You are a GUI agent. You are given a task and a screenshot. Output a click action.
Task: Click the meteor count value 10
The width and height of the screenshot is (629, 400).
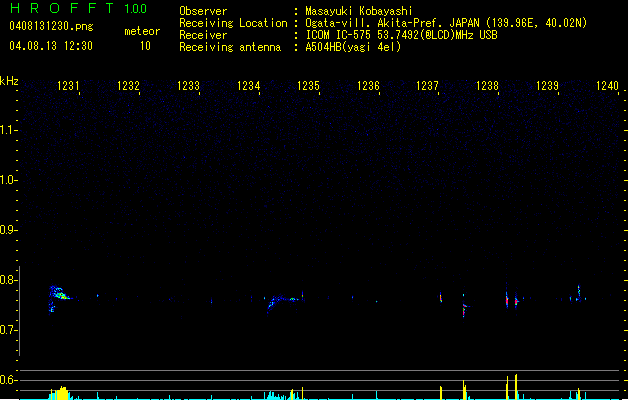(145, 46)
